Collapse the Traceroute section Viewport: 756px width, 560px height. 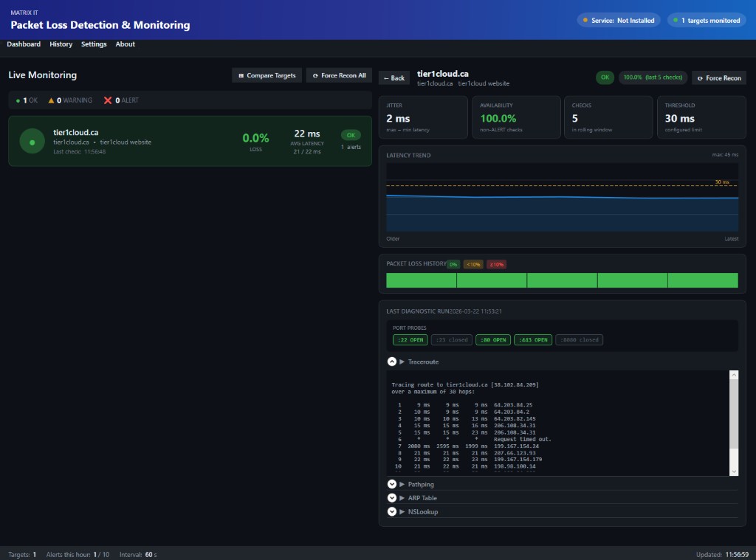(392, 361)
